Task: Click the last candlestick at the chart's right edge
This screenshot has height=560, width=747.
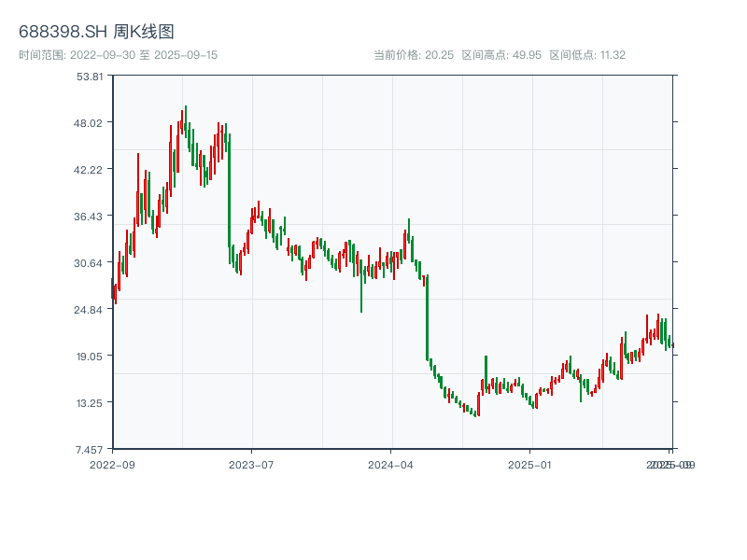Action: coord(673,345)
